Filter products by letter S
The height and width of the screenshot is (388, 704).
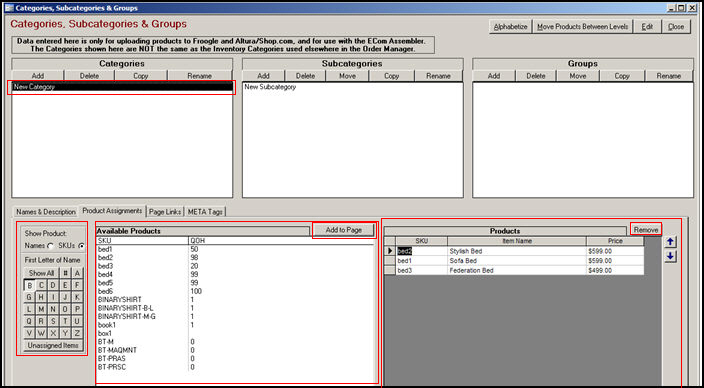point(53,321)
